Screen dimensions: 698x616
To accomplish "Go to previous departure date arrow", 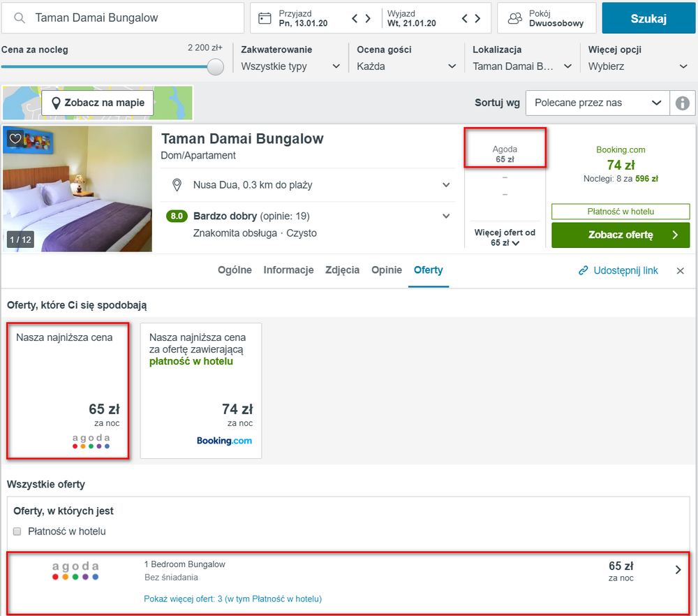I will click(x=464, y=18).
